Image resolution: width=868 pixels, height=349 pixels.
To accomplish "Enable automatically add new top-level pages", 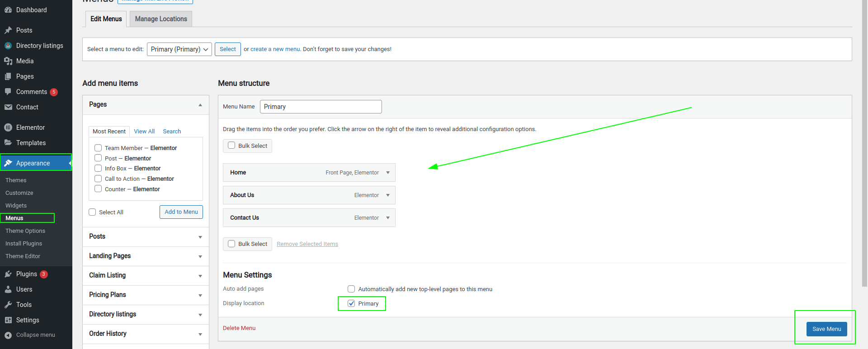I will coord(351,289).
